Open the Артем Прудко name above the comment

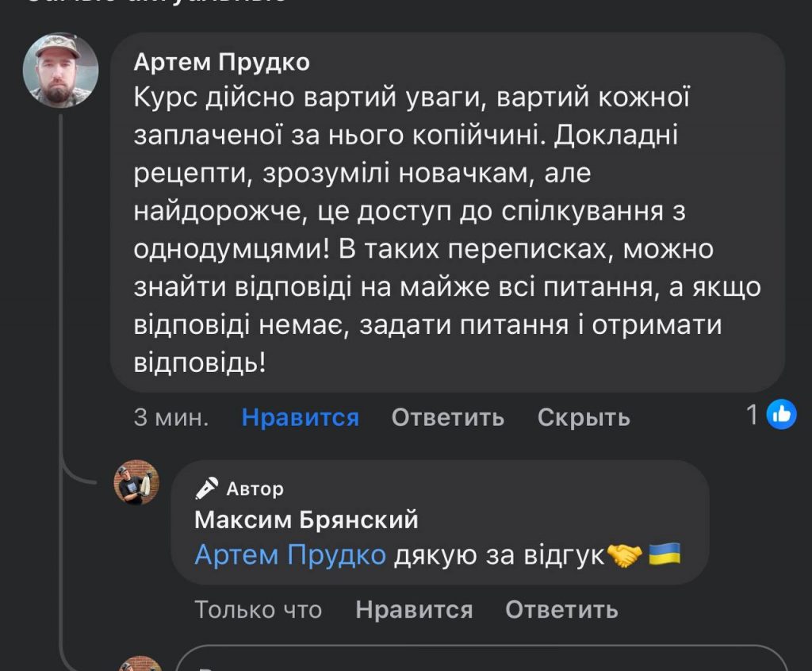pyautogui.click(x=222, y=62)
